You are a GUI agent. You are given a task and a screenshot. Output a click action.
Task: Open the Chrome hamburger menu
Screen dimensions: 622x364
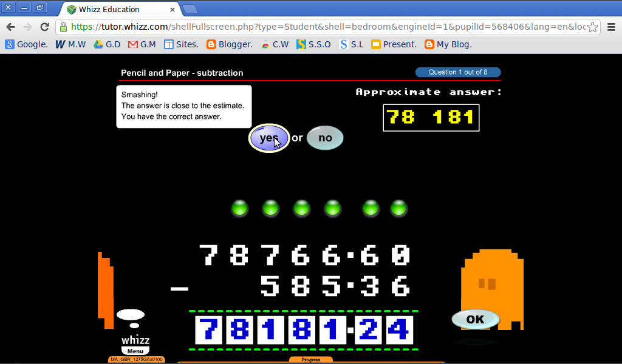[x=611, y=27]
